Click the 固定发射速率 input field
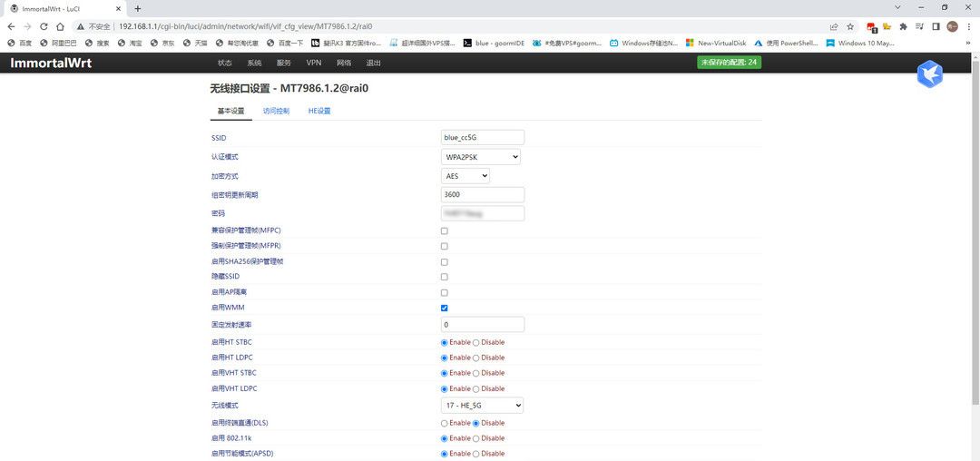This screenshot has height=461, width=980. pos(483,325)
